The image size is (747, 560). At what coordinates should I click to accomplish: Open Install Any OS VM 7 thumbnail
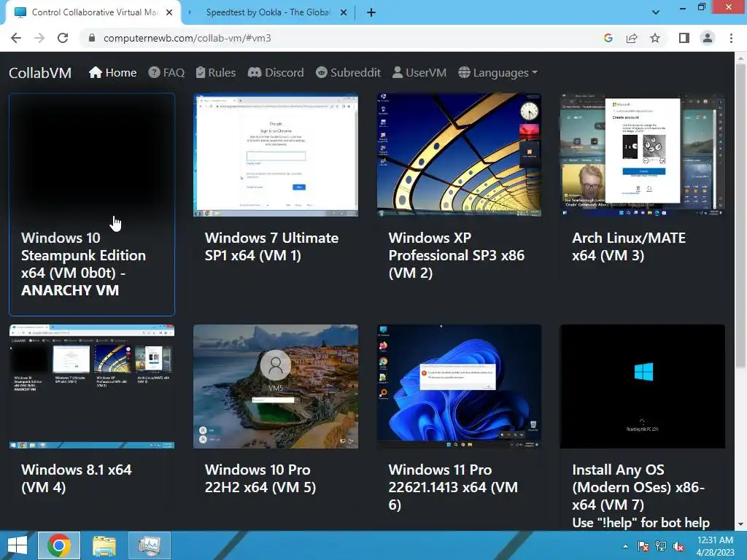643,386
